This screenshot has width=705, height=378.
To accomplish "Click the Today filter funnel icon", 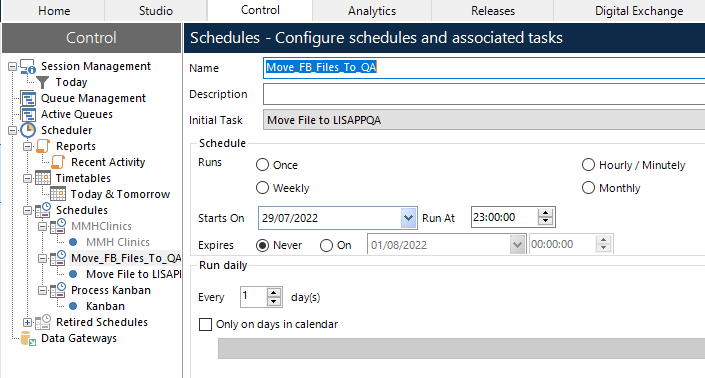I will 42,82.
